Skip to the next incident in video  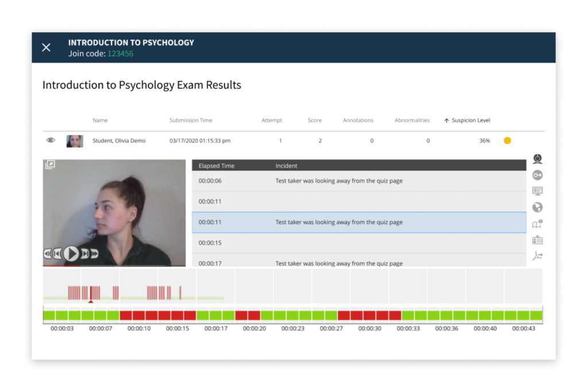(85, 254)
